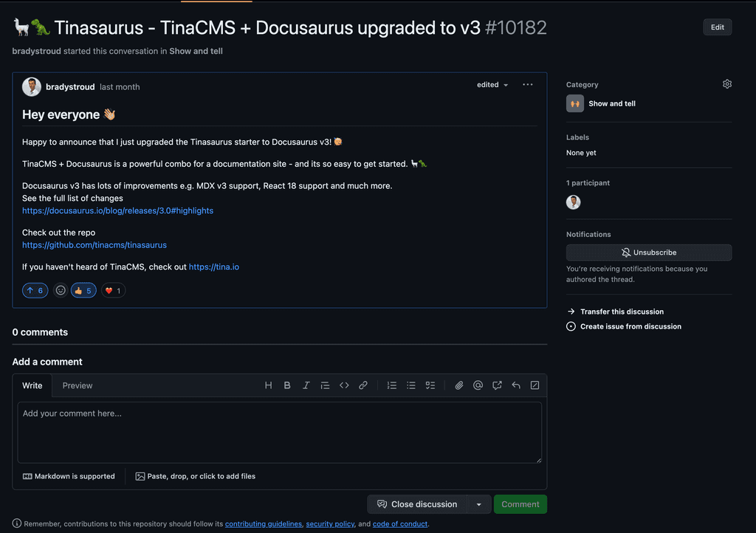Insert a code block from the toolbar

coord(344,385)
